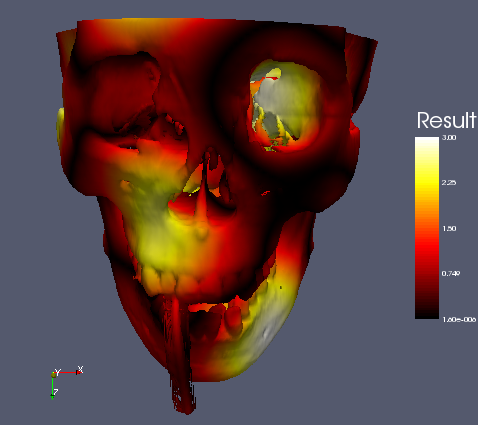Click the 3.00 legend label

click(449, 137)
